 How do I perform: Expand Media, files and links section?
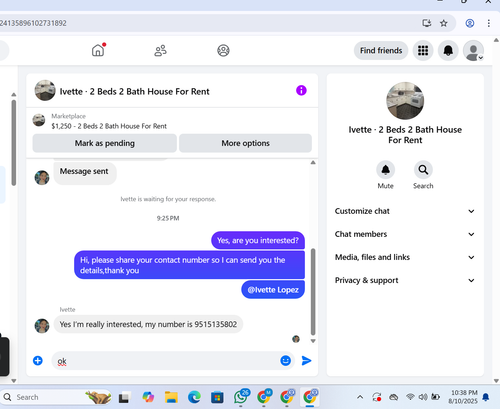point(405,257)
